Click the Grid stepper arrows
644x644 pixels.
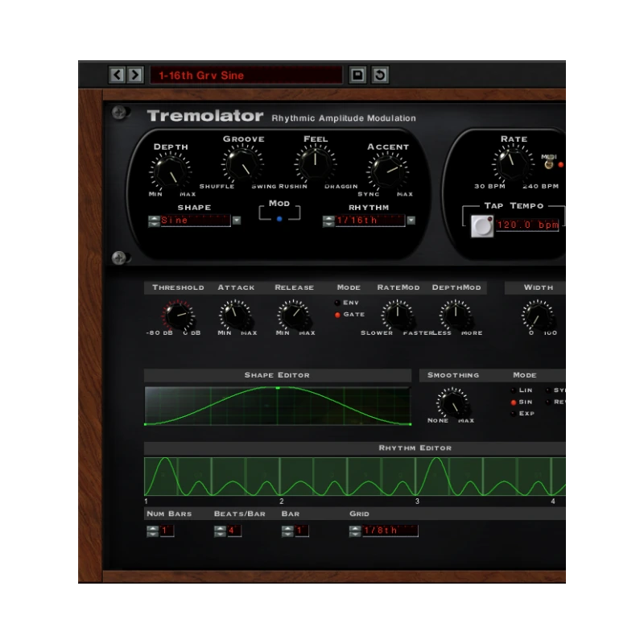click(355, 531)
